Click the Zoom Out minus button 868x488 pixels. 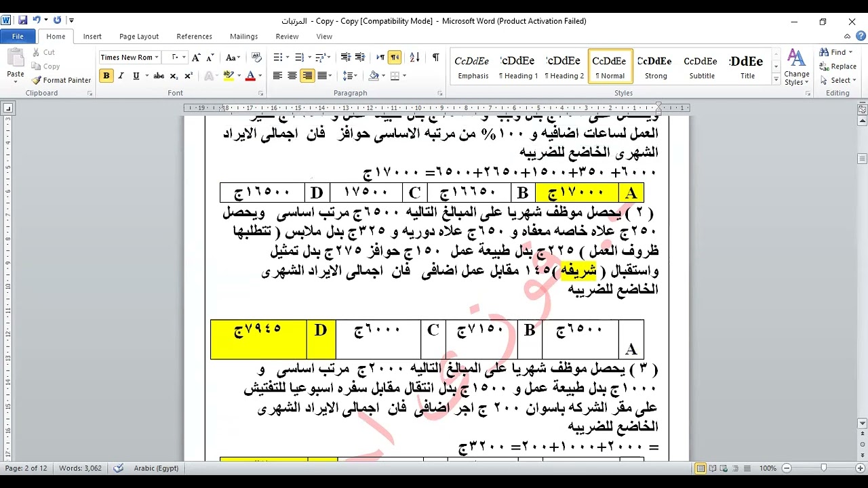[787, 468]
